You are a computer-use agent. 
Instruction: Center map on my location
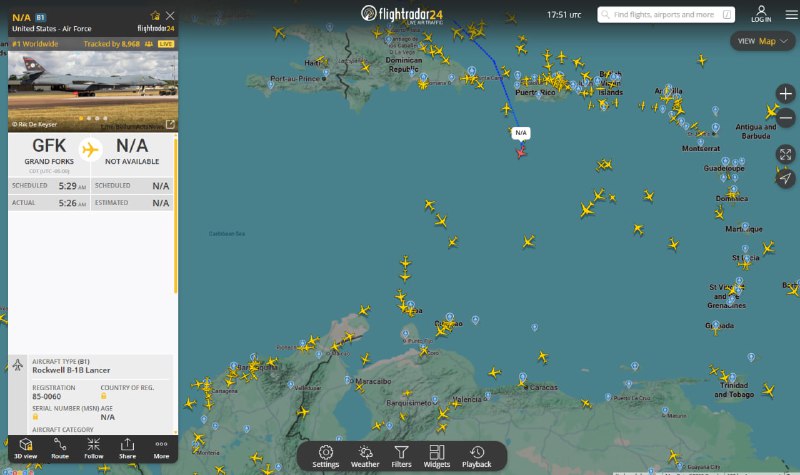(785, 178)
